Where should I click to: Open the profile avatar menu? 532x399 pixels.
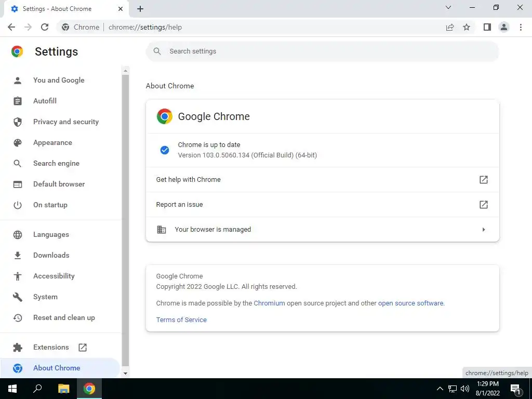pos(504,27)
